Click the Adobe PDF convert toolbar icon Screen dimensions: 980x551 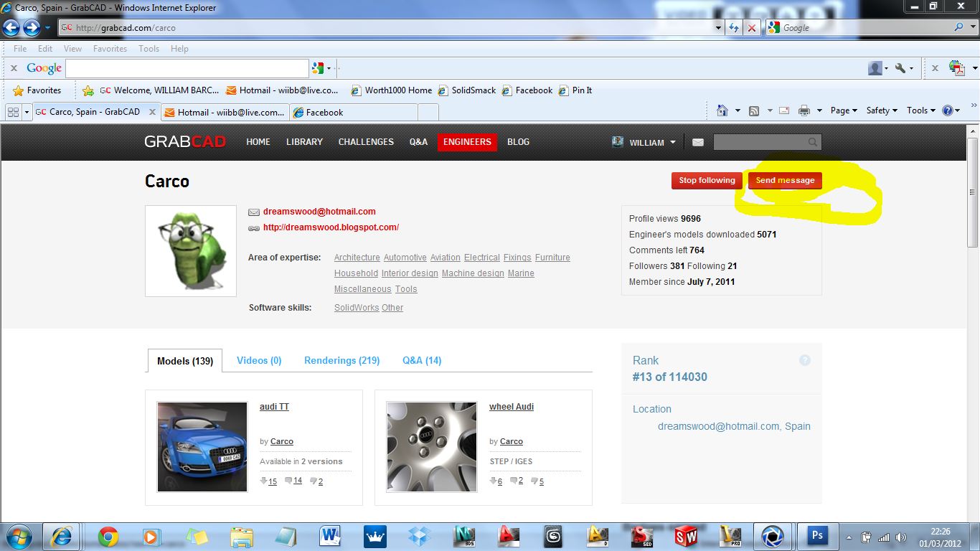point(956,68)
